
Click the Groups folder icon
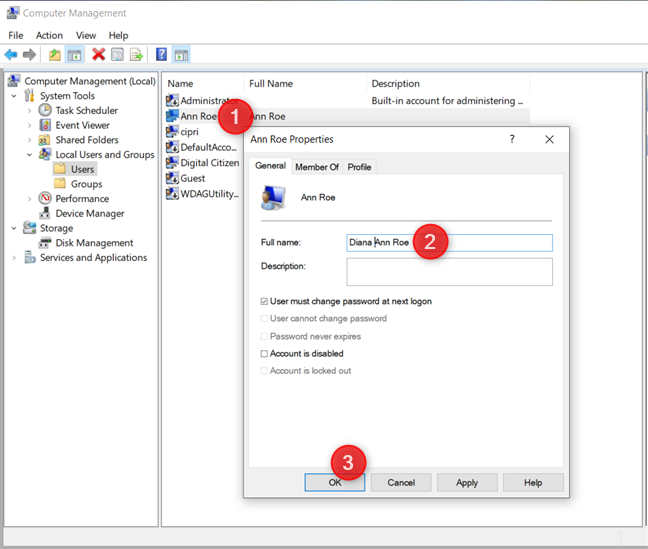point(60,183)
